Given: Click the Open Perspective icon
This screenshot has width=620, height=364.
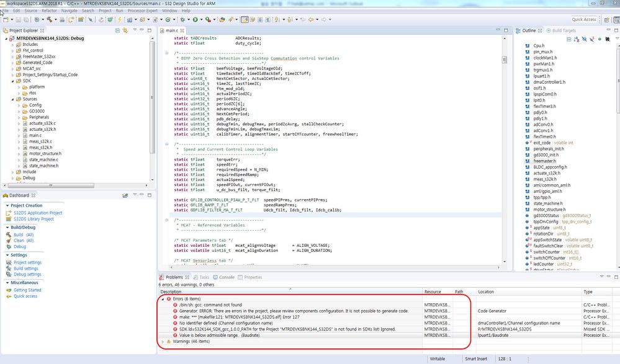Looking at the screenshot, I should tap(606, 20).
